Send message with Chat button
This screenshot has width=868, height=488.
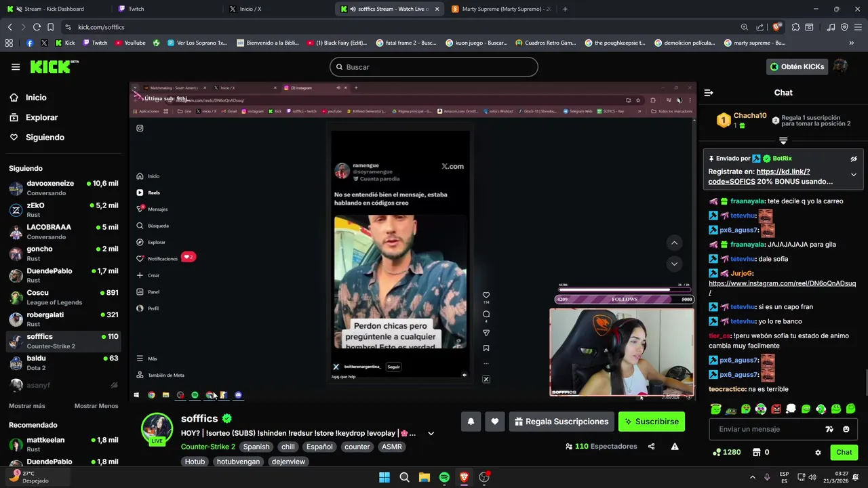844,452
